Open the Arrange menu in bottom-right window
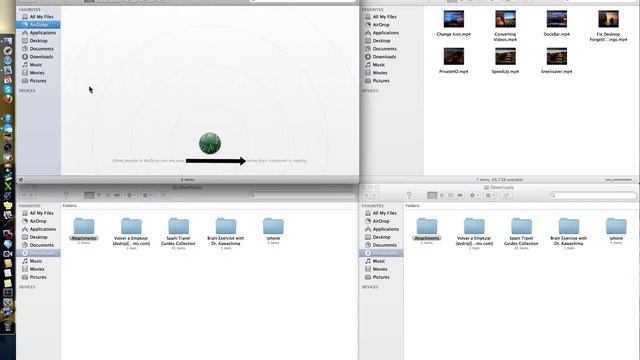The height and width of the screenshot is (360, 640). pyautogui.click(x=489, y=196)
